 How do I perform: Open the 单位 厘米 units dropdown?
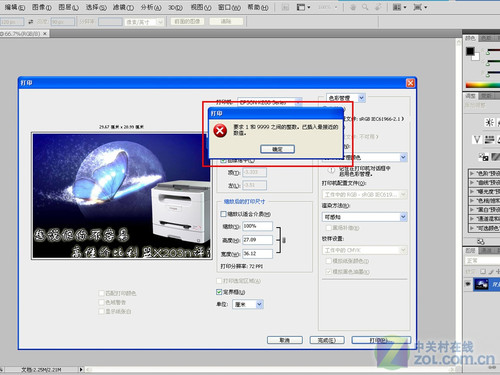(x=248, y=304)
